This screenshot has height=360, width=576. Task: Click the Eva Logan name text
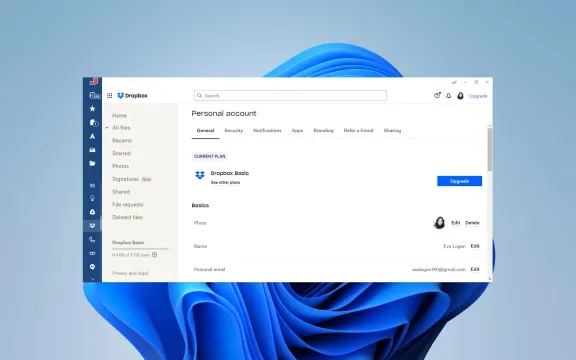454,246
